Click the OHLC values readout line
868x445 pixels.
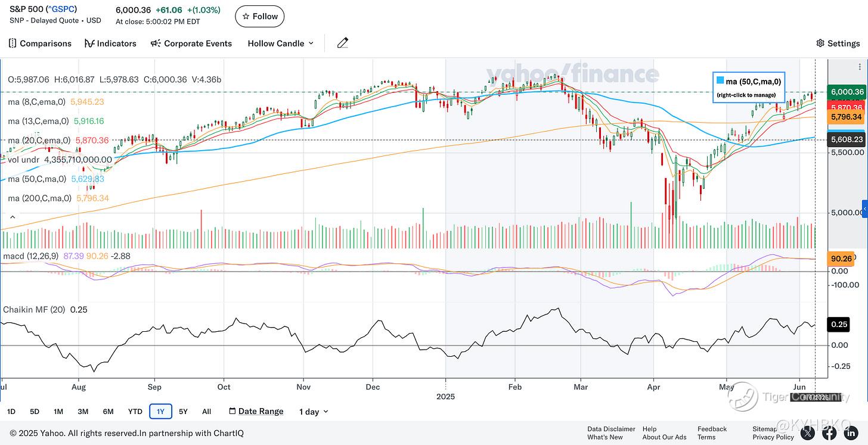(x=114, y=79)
